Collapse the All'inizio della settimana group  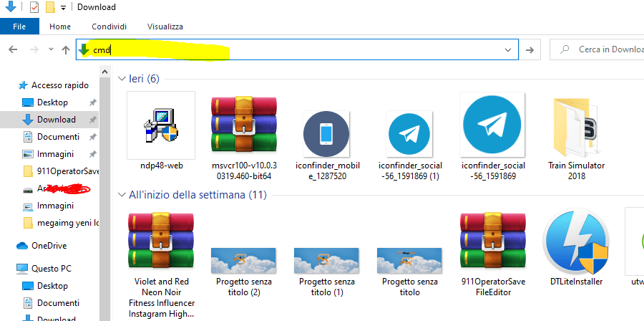point(122,194)
